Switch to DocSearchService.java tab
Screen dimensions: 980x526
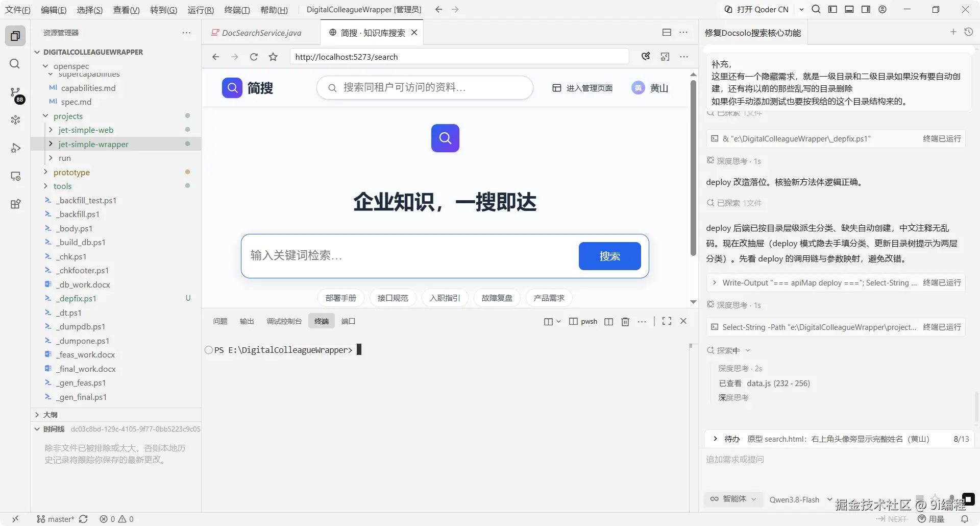(261, 33)
